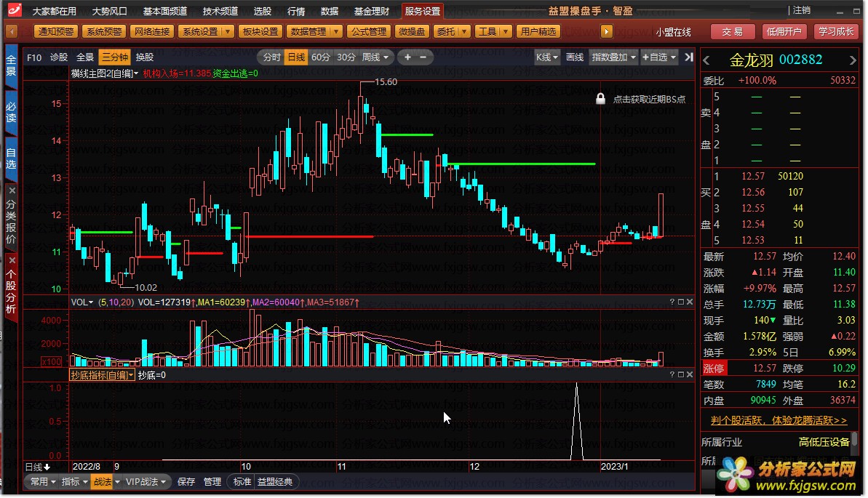
Task: Open the 全景 sidebar tab
Action: tap(11, 65)
